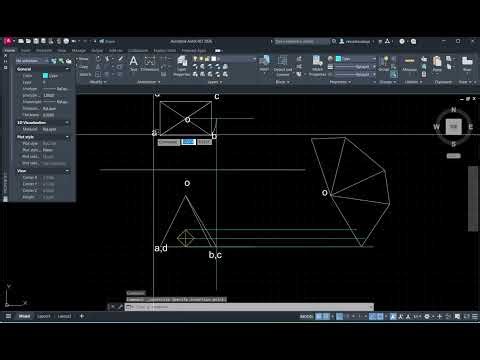Image resolution: width=480 pixels, height=360 pixels.
Task: Open the No selection dropdown in Properties palette
Action: tap(32, 61)
